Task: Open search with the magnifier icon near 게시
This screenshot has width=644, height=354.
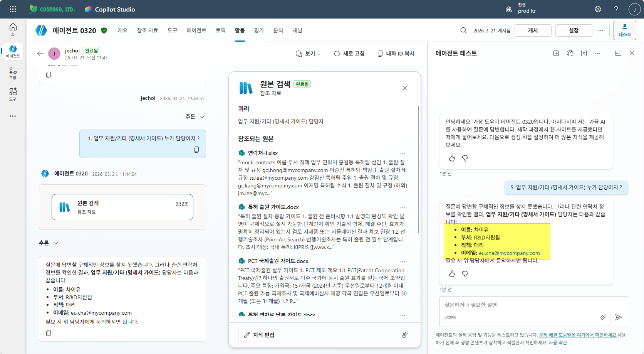Action: pyautogui.click(x=463, y=30)
